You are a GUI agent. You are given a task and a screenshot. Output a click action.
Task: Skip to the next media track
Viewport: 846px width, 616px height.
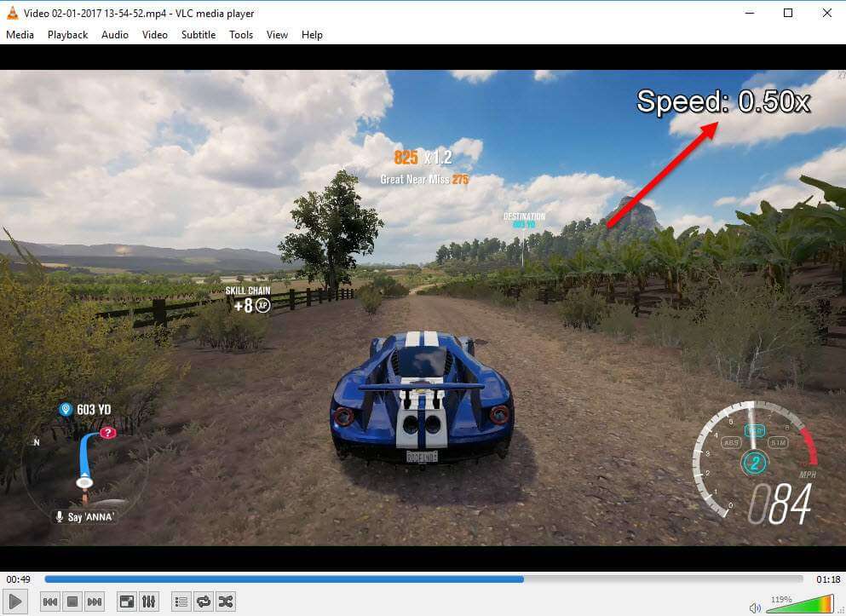pyautogui.click(x=95, y=602)
